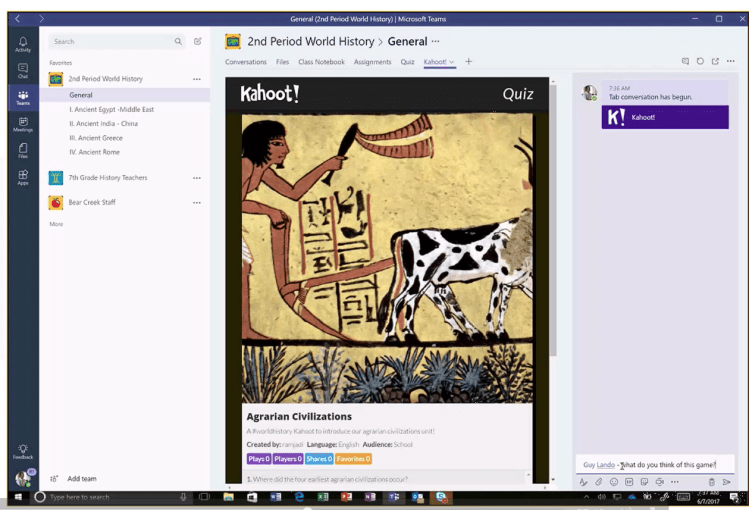Image resolution: width=749 pixels, height=510 pixels.
Task: Add a new tab with the plus button
Action: click(469, 62)
